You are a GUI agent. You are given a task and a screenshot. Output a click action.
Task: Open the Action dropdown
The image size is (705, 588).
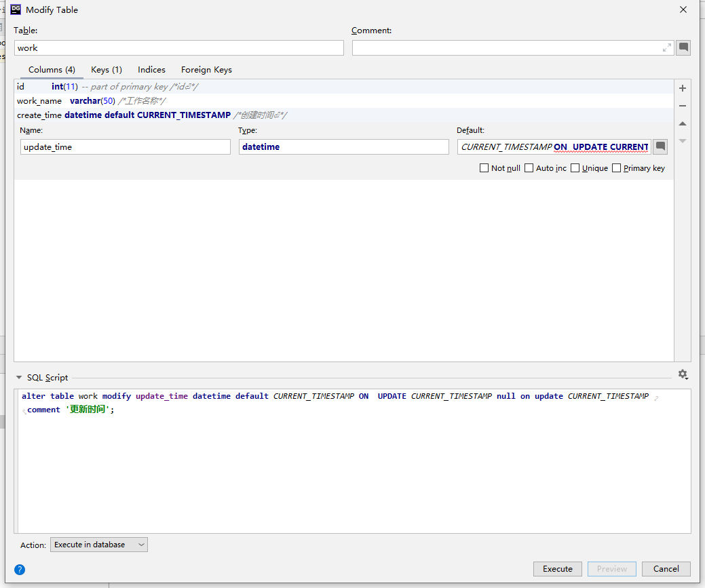click(98, 545)
